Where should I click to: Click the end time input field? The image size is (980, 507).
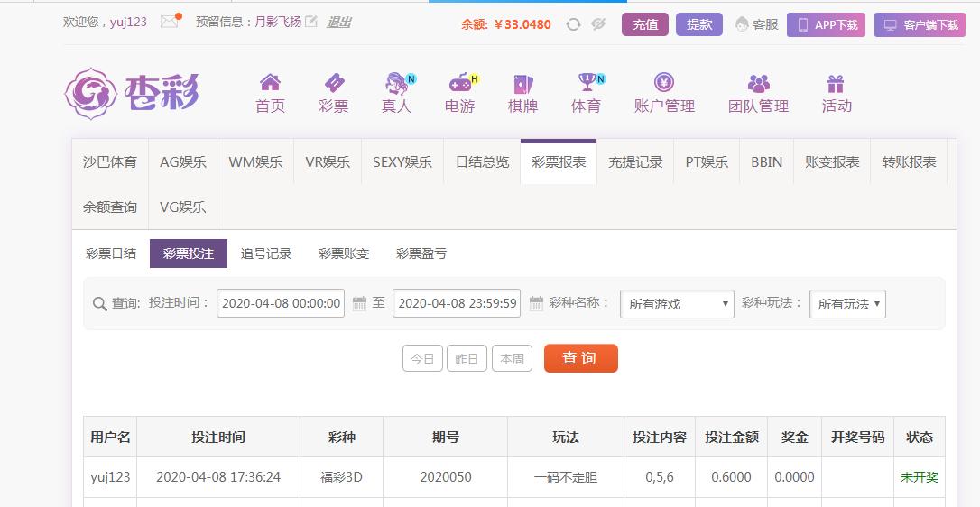[x=458, y=303]
